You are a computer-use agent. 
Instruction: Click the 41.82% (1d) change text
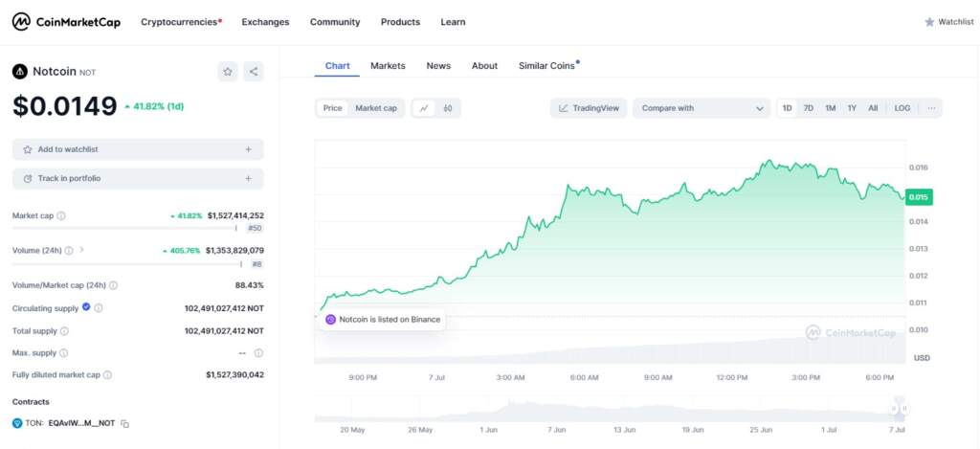pos(154,106)
